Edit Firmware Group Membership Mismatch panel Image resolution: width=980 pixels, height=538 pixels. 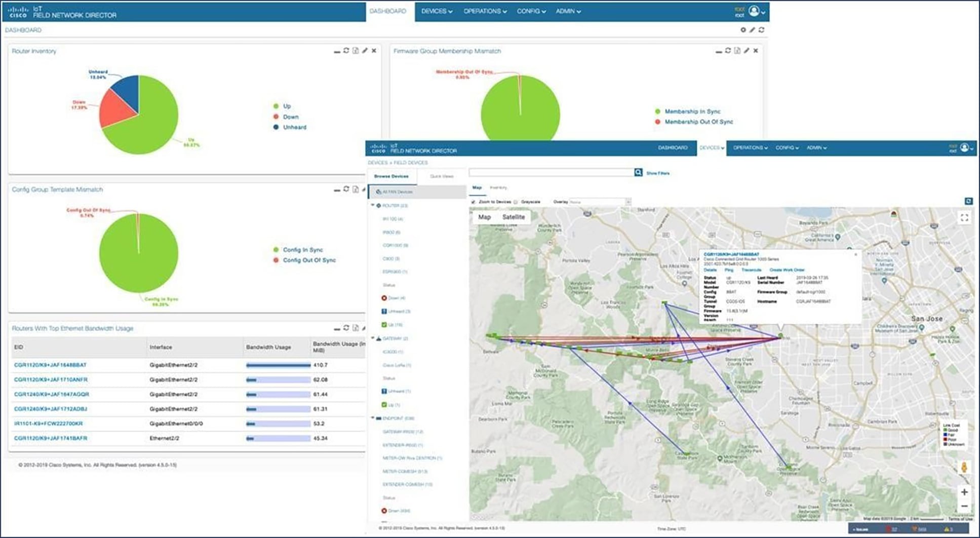(x=747, y=51)
